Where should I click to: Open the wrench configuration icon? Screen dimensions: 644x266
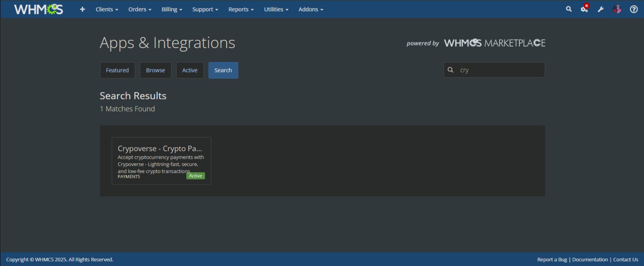[601, 9]
